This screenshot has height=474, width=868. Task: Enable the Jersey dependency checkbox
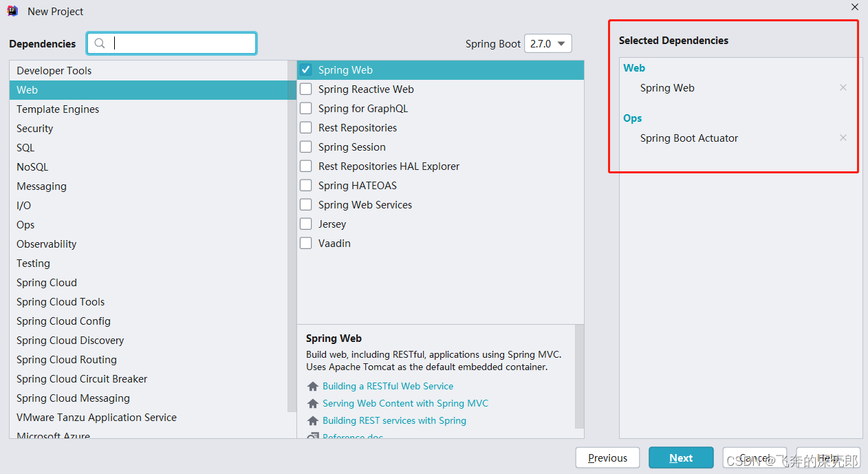305,224
